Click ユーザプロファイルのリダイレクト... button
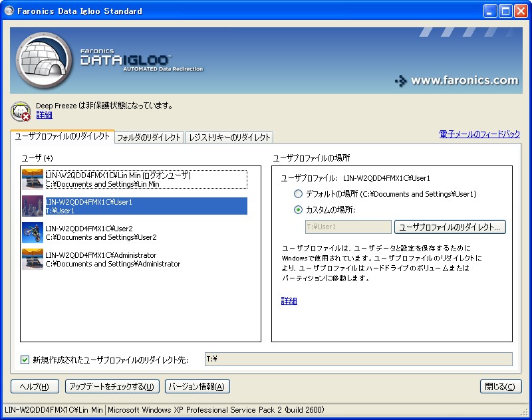This screenshot has width=532, height=420. (x=450, y=227)
